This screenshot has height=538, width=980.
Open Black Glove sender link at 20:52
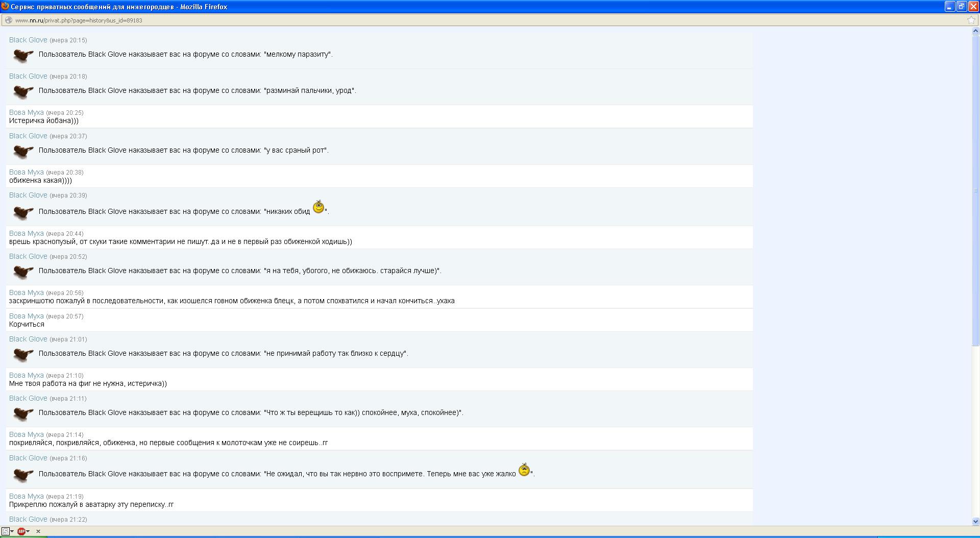[x=28, y=256]
